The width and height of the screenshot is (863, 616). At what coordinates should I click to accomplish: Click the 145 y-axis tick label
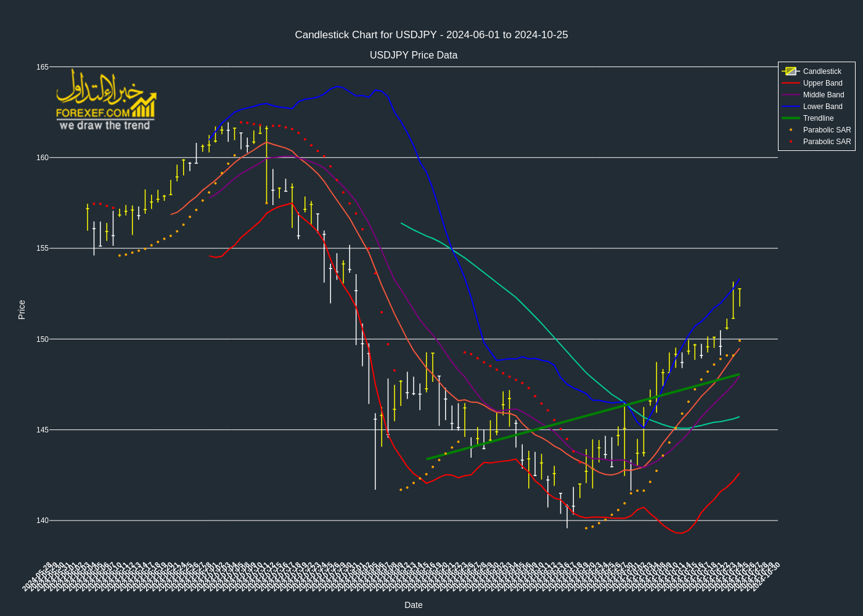tap(42, 430)
